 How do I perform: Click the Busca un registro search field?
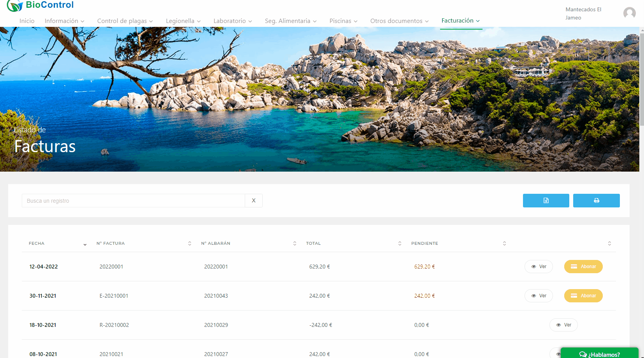pos(133,201)
